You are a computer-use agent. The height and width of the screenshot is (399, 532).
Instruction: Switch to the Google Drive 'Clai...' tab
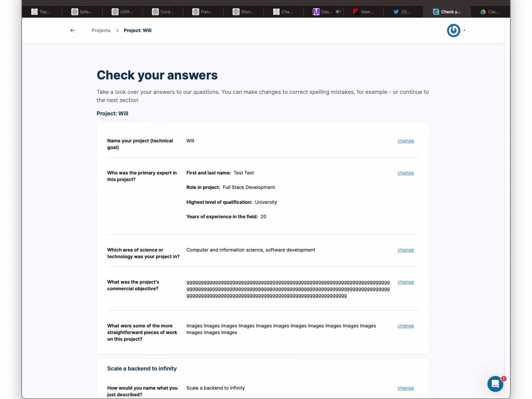tap(490, 12)
